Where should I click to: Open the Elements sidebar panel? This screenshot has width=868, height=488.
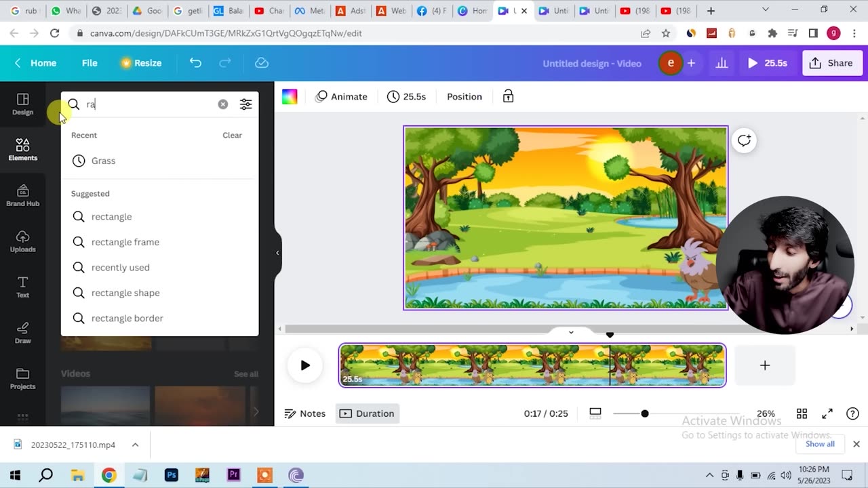pyautogui.click(x=22, y=150)
